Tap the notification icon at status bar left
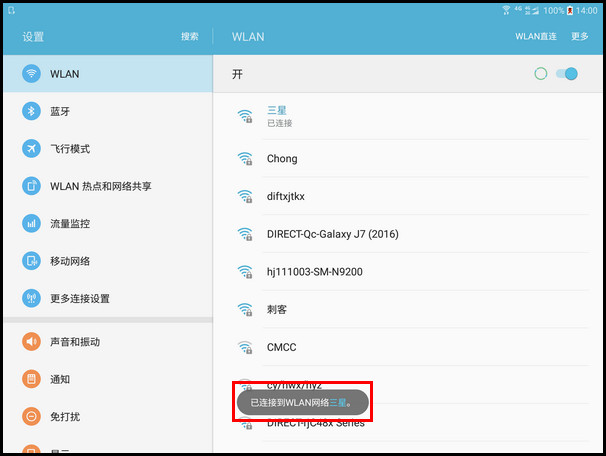 click(x=11, y=10)
